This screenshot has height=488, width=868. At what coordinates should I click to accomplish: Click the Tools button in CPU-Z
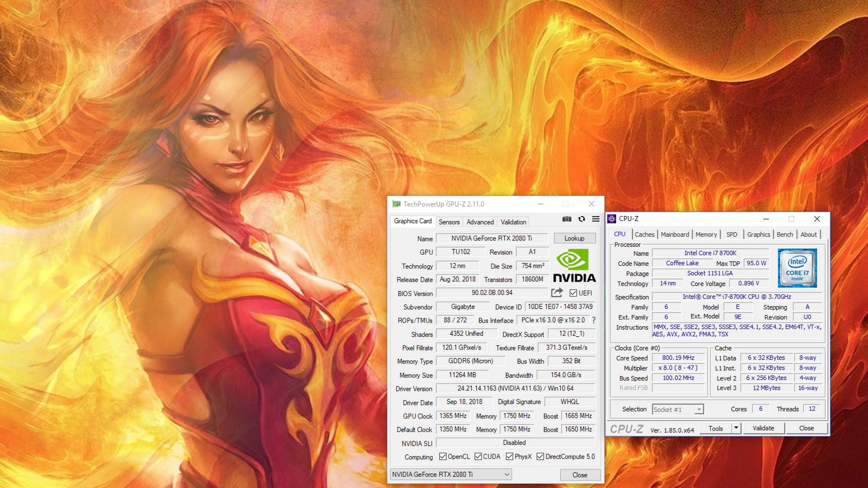pyautogui.click(x=715, y=428)
